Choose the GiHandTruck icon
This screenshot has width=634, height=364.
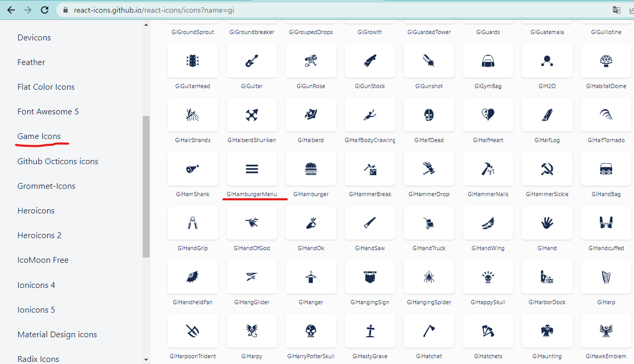[x=429, y=223]
